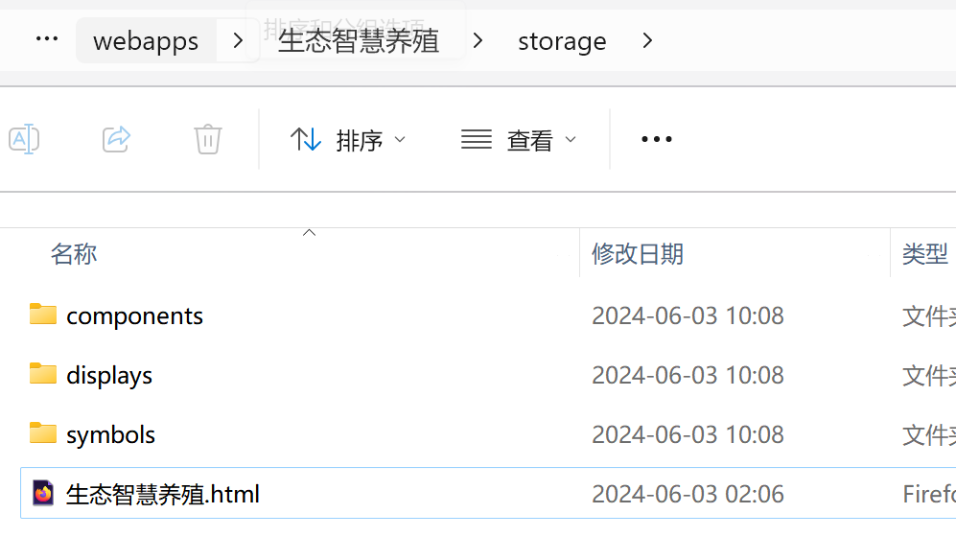Image resolution: width=956 pixels, height=560 pixels.
Task: Click the displays folder icon
Action: coord(43,374)
